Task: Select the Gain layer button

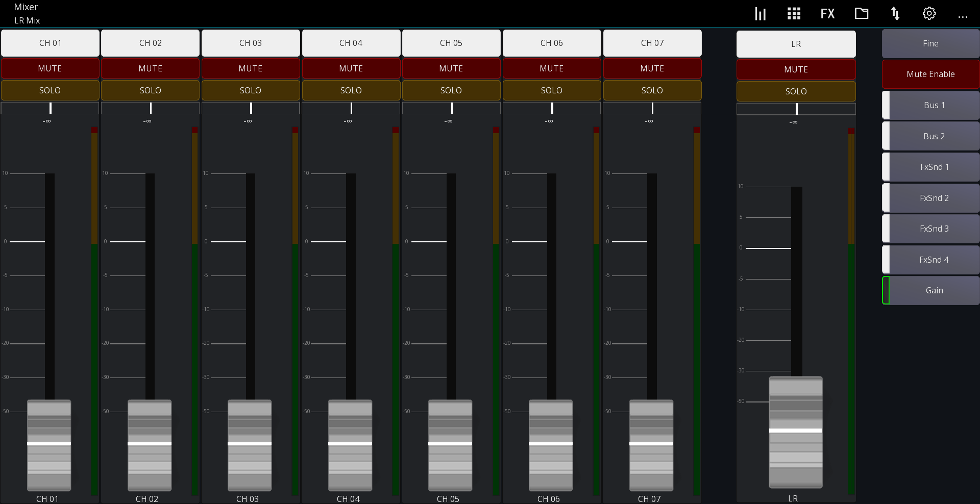Action: coord(934,290)
